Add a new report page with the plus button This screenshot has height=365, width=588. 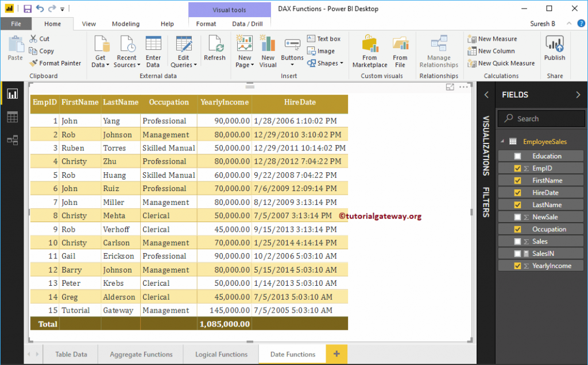click(338, 354)
